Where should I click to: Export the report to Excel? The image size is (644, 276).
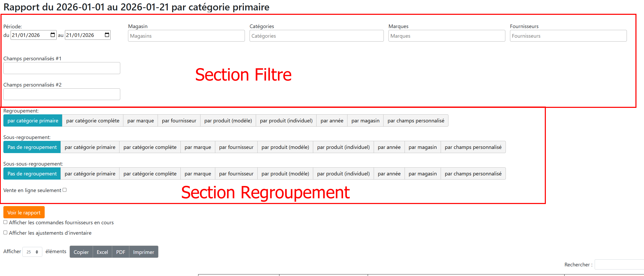point(102,252)
